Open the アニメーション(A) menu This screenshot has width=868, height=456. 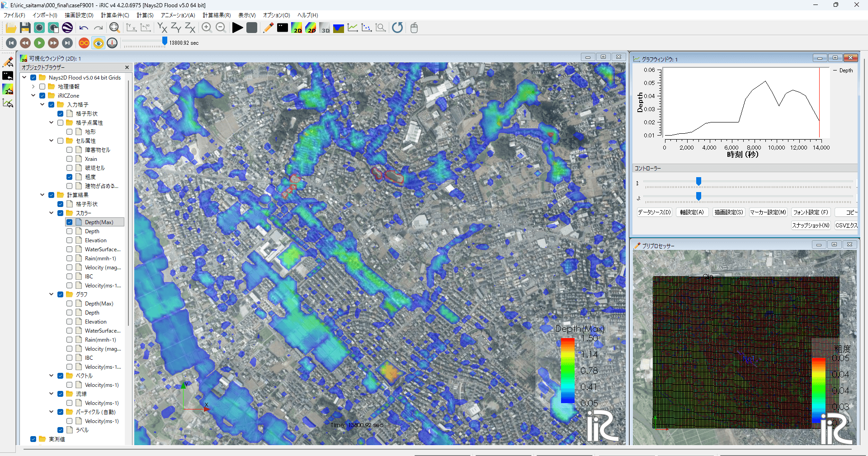(x=178, y=15)
